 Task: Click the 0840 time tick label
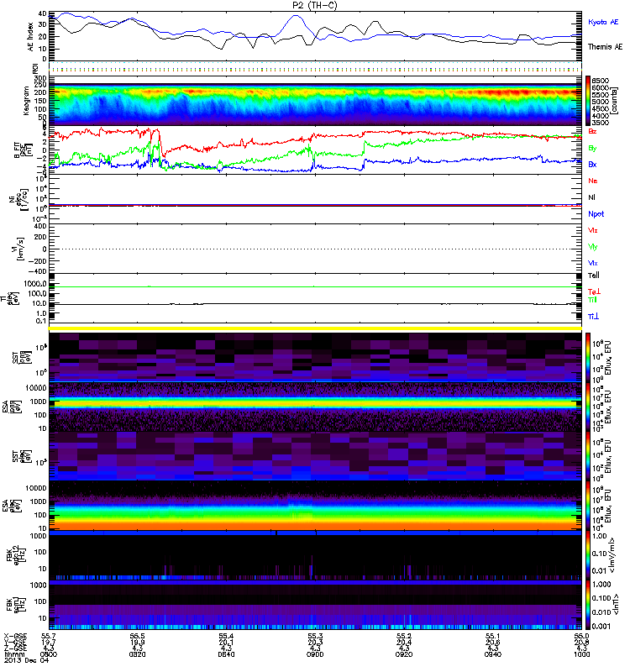coord(226,654)
